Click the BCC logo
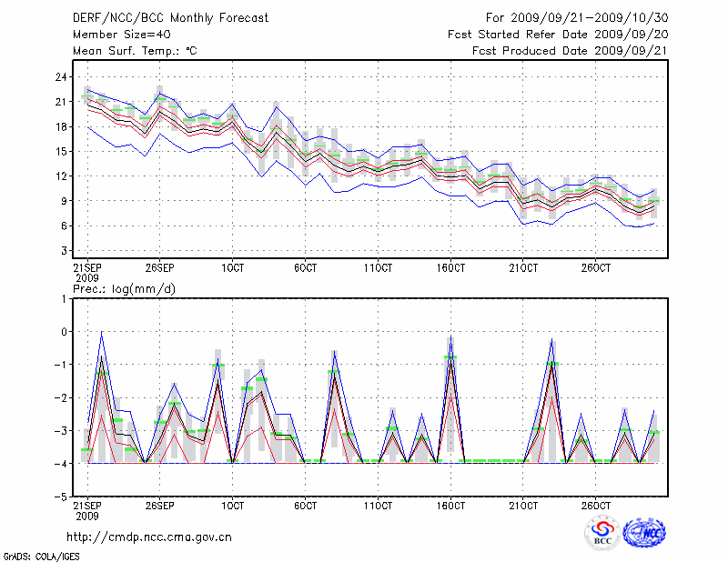The image size is (728, 562). 602,534
